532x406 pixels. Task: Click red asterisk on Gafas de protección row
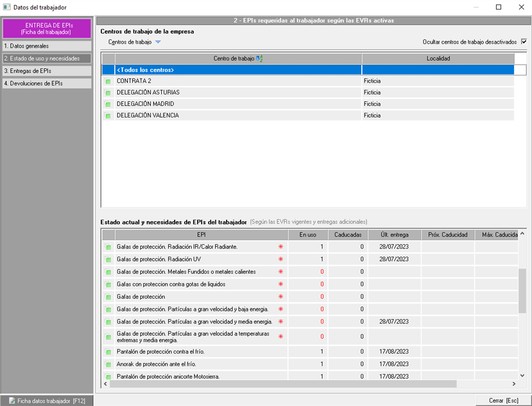(x=281, y=297)
